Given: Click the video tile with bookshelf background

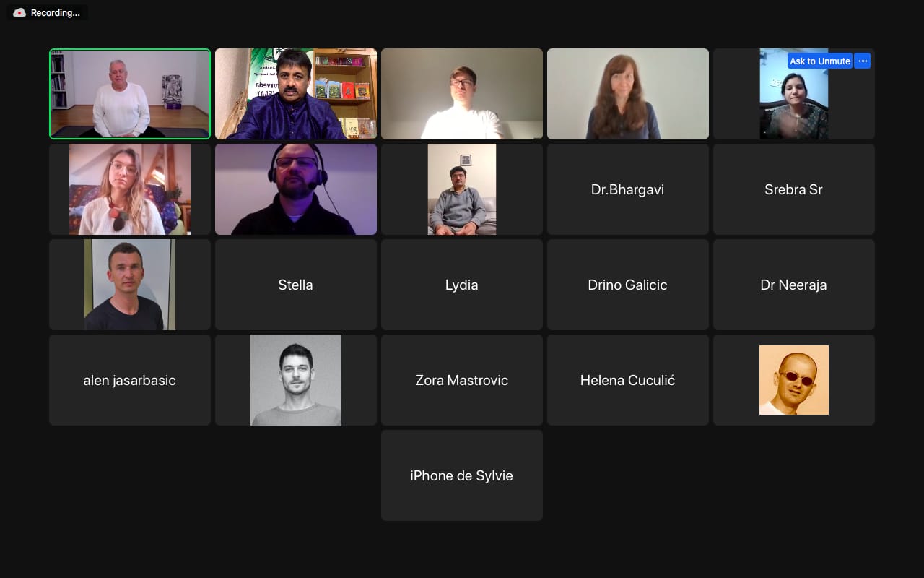Looking at the screenshot, I should point(296,94).
